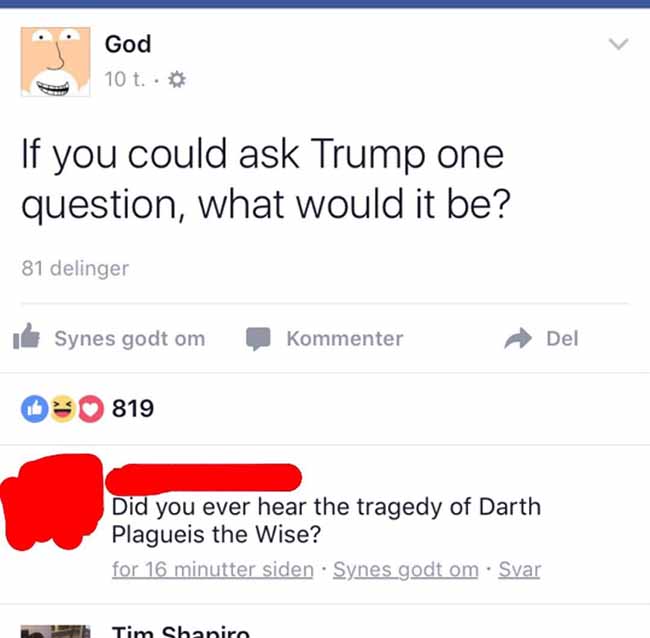Image resolution: width=650 pixels, height=638 pixels.
Task: Click the red heart reaction icon
Action: pos(91,409)
